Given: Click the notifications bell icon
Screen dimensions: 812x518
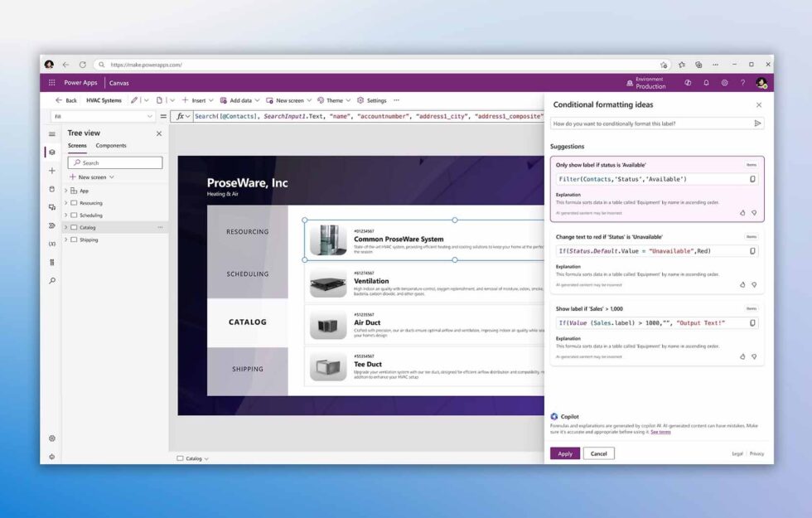Looking at the screenshot, I should coord(707,82).
